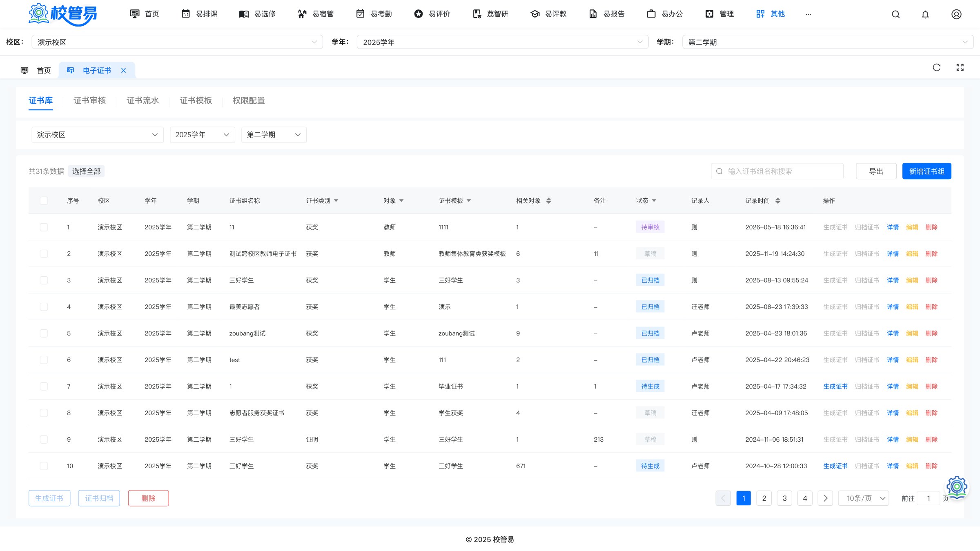Toggle fullscreen view icon
The width and height of the screenshot is (980, 551).
point(960,67)
